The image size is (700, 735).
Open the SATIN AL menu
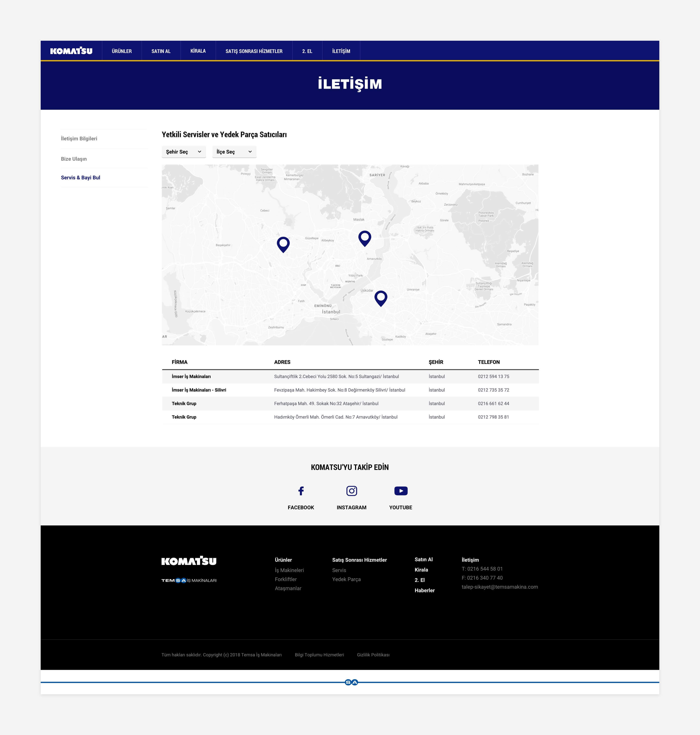pyautogui.click(x=161, y=51)
